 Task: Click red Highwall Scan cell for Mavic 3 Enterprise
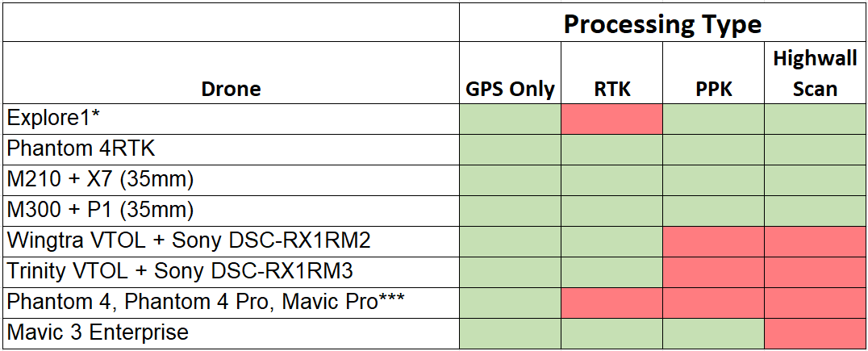pos(815,333)
